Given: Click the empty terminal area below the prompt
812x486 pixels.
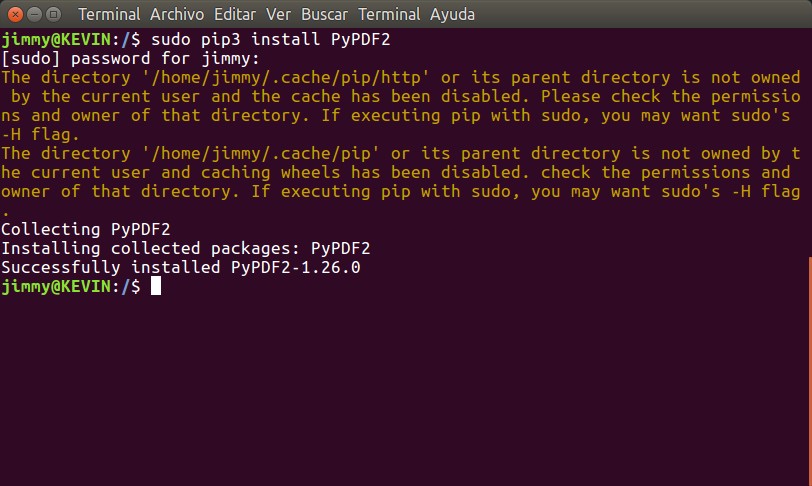Looking at the screenshot, I should pos(400,390).
